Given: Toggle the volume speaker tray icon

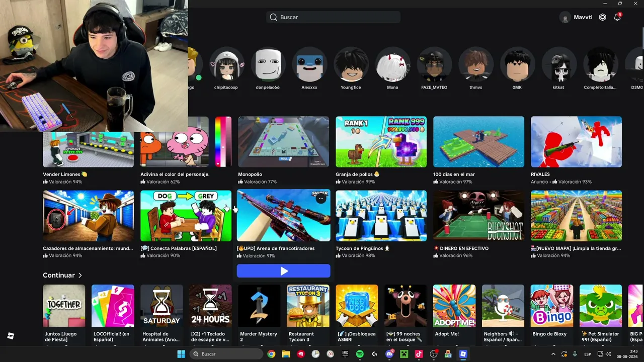Looking at the screenshot, I should 608,354.
